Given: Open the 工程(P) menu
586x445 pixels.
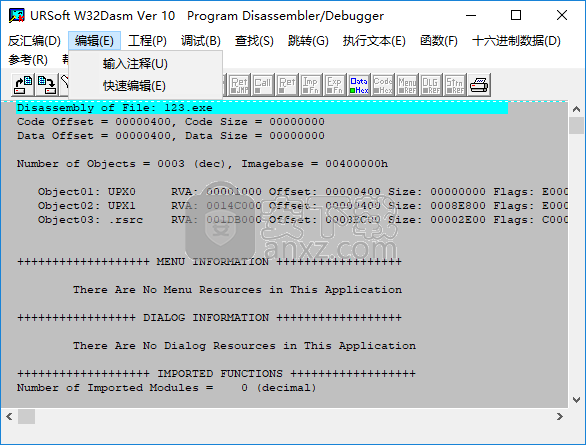Looking at the screenshot, I should pyautogui.click(x=147, y=40).
